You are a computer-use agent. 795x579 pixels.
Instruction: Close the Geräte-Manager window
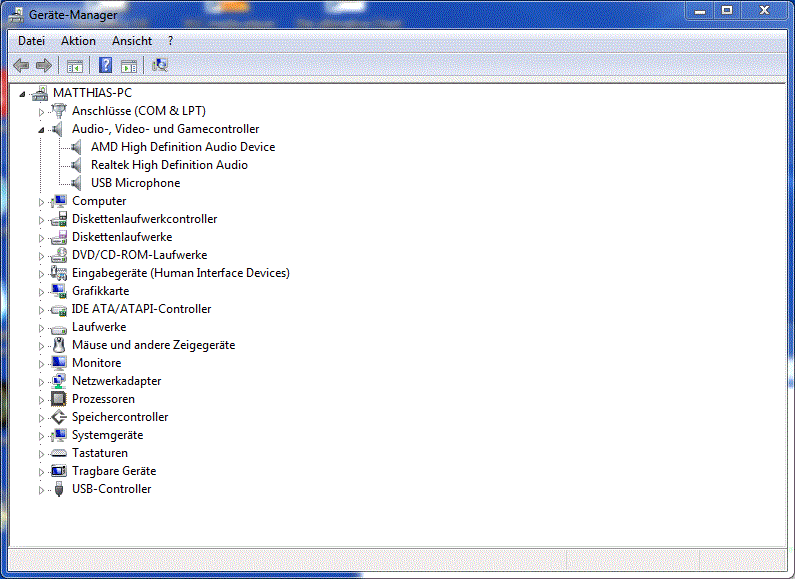(x=765, y=10)
